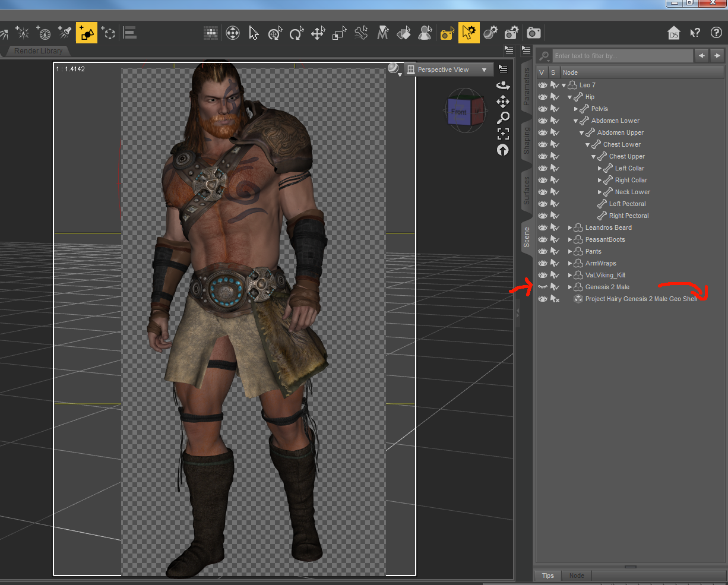The width and height of the screenshot is (728, 585).
Task: Select the Scale tool
Action: click(340, 33)
